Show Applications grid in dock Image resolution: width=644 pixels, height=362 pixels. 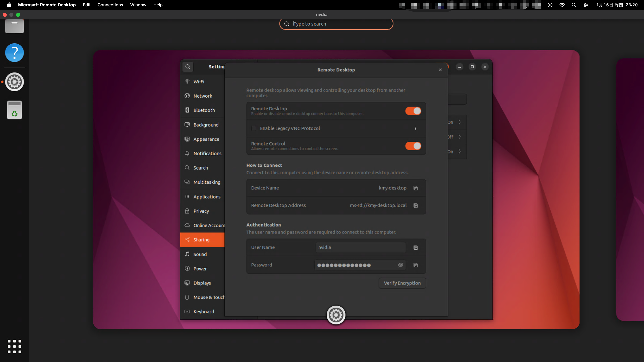coord(14,347)
